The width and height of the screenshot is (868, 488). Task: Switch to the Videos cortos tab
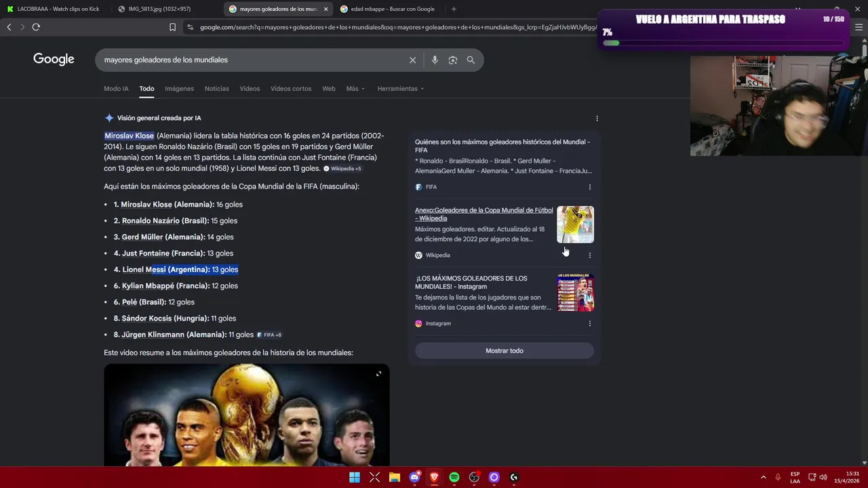click(291, 89)
